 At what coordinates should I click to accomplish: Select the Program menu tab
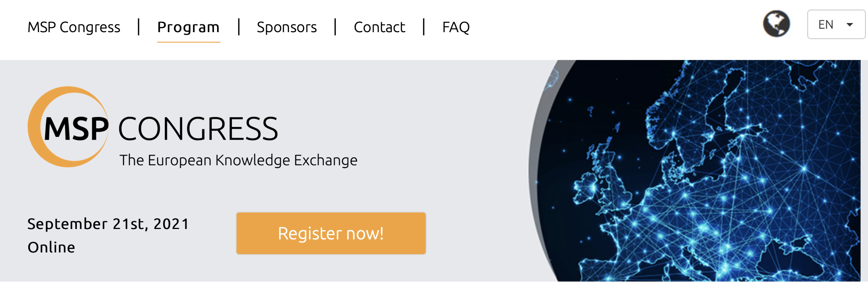pos(188,27)
